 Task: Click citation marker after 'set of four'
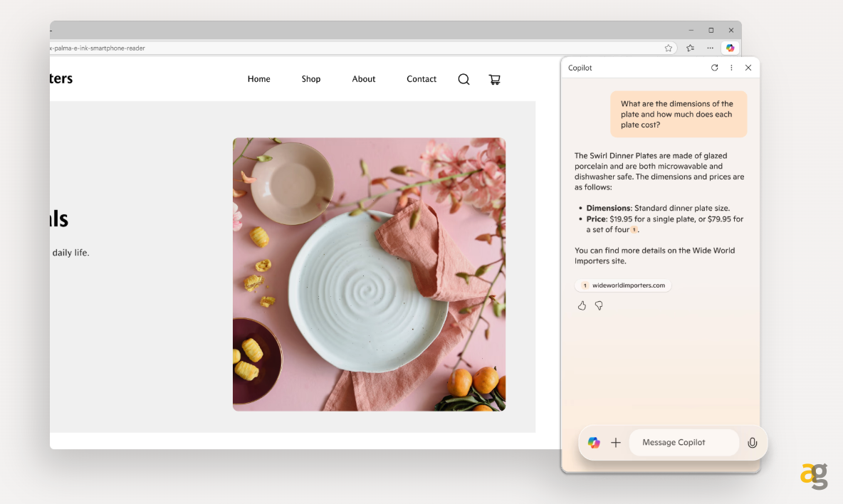(x=634, y=230)
